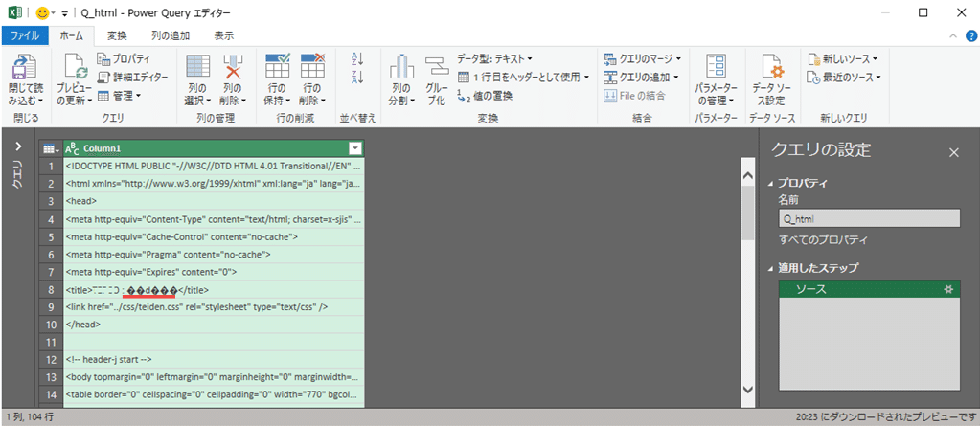Open the Advanced Editor (詳細エディター)
The width and height of the screenshot is (980, 426).
[132, 78]
